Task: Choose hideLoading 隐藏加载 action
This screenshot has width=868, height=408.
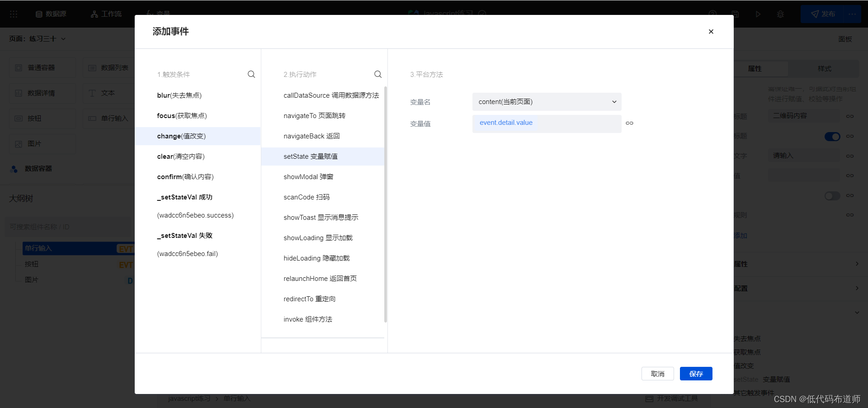Action: (x=323, y=258)
